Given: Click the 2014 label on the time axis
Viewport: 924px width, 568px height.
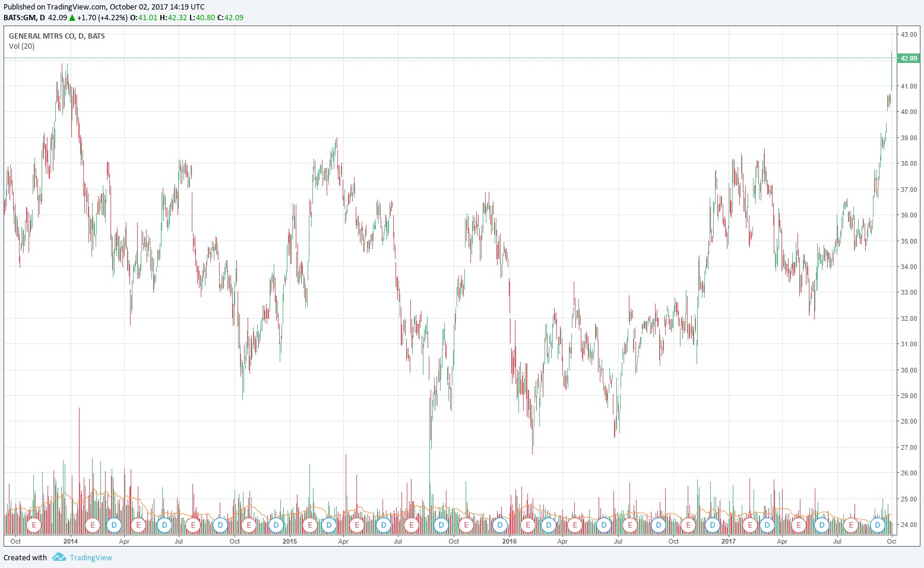Looking at the screenshot, I should point(71,541).
